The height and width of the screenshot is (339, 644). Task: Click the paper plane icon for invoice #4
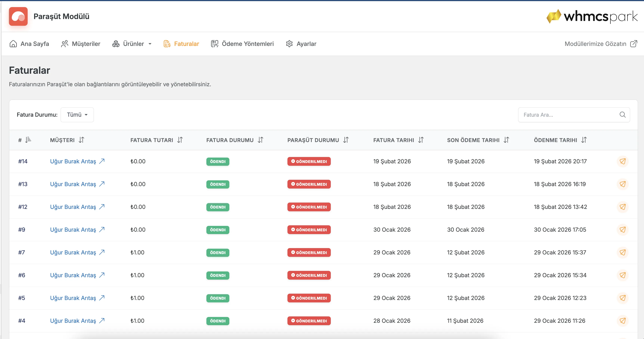623,321
